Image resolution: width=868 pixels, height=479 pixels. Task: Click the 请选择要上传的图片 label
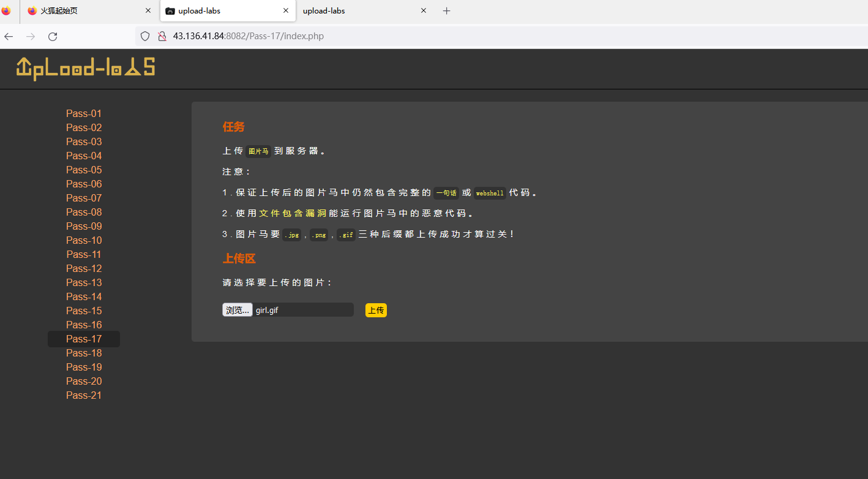(277, 282)
